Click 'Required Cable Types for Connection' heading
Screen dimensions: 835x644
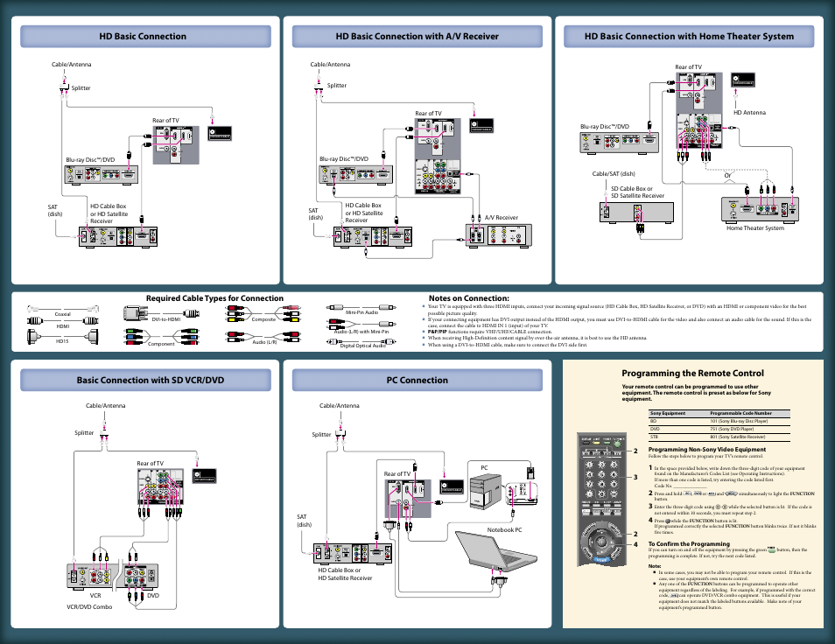[x=214, y=298]
